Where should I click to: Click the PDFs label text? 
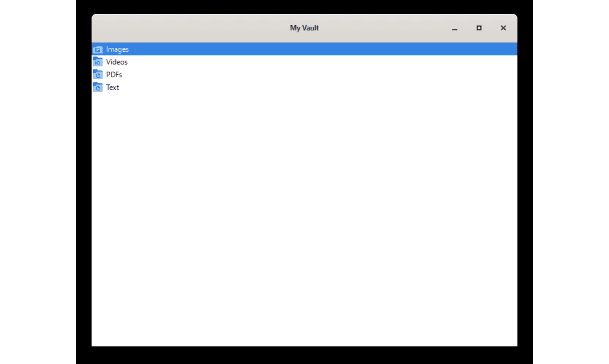[114, 74]
